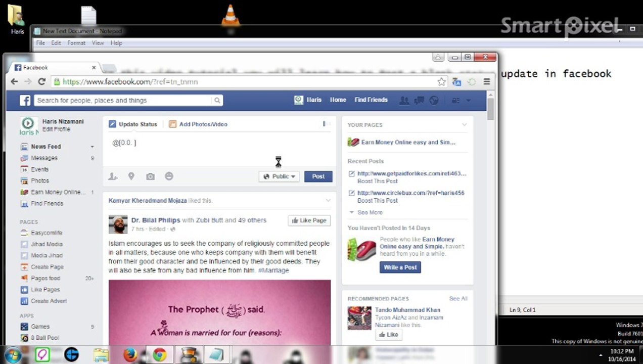The image size is (643, 364).
Task: Open privacy shortcuts icon in Facebook header
Action: 455,100
